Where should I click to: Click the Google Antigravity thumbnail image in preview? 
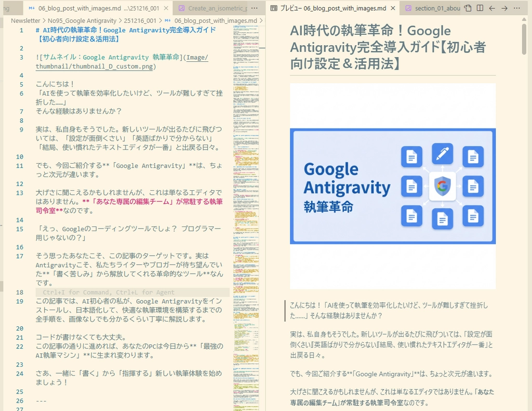tap(393, 186)
